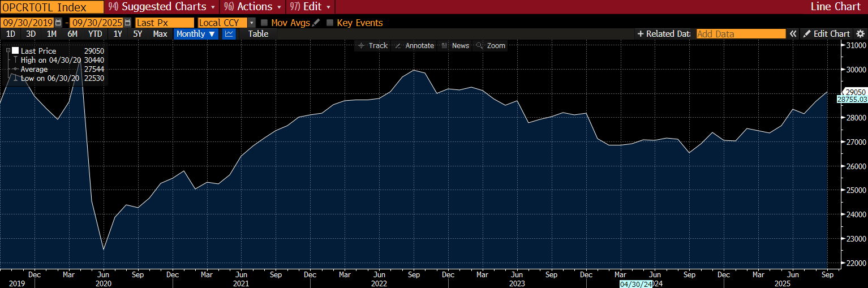
Task: Open the Actions menu
Action: pyautogui.click(x=253, y=7)
